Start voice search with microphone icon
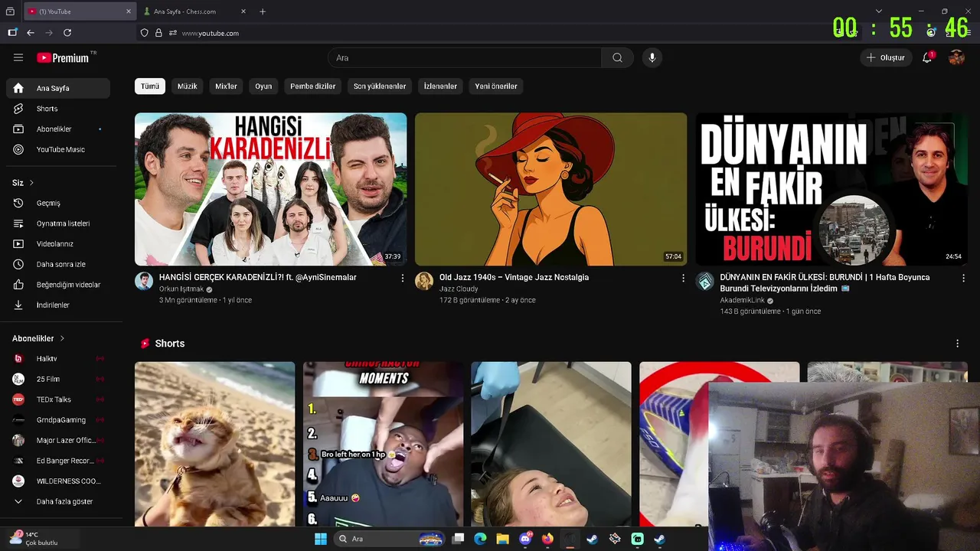This screenshot has height=551, width=980. pyautogui.click(x=652, y=57)
